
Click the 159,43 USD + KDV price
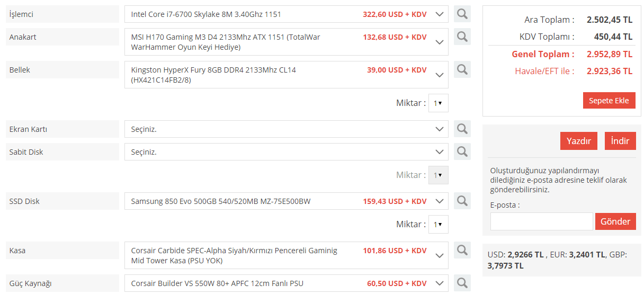pos(395,201)
